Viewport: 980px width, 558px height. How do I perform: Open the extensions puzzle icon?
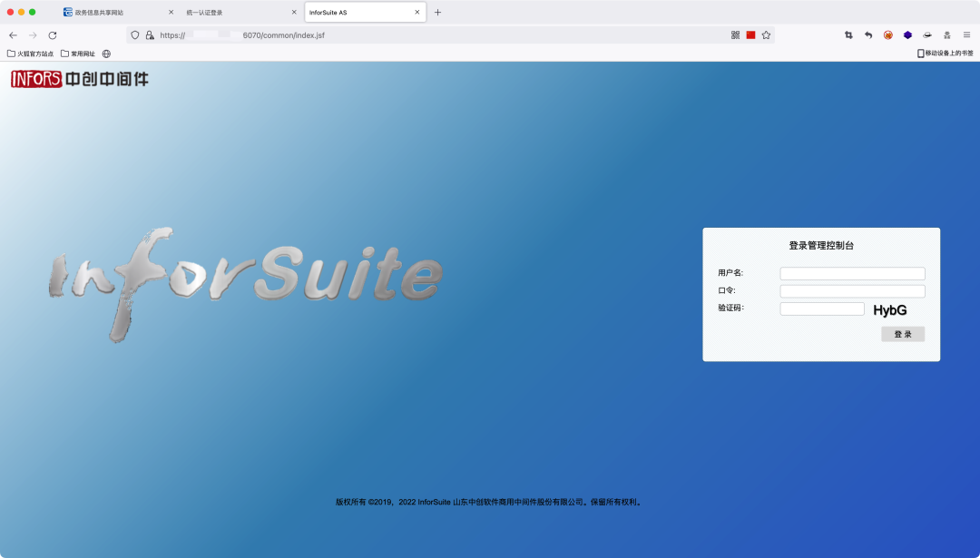(946, 35)
